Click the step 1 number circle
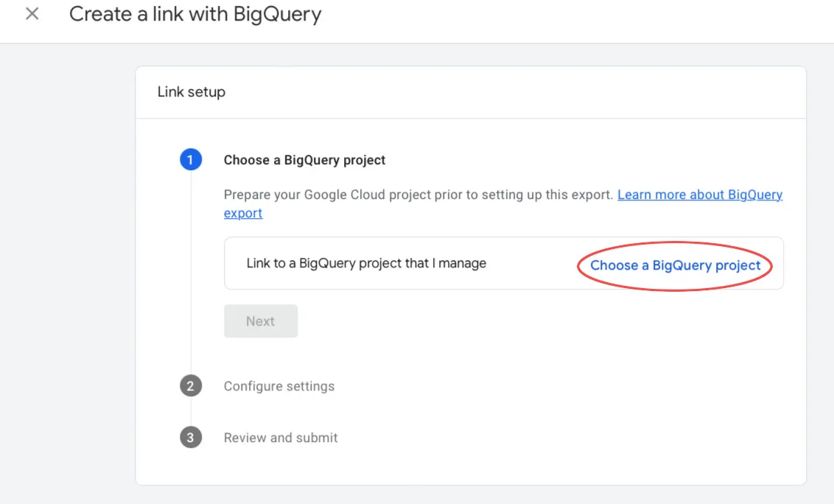This screenshot has width=834, height=504. [x=191, y=160]
